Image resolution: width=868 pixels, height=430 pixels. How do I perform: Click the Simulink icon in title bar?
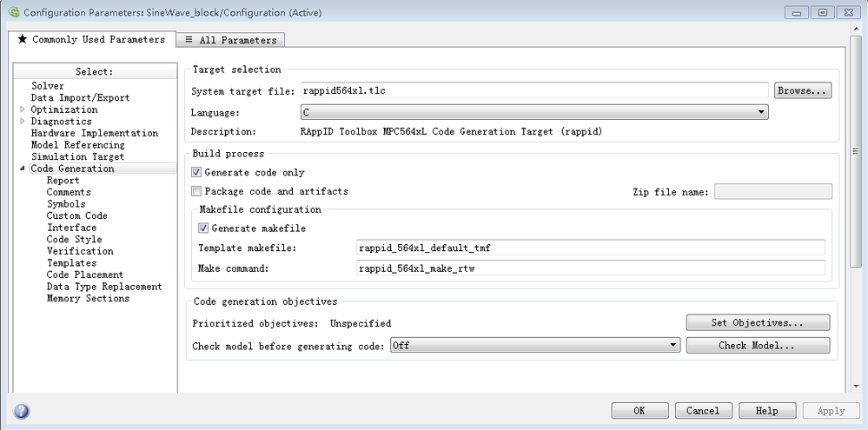(13, 12)
